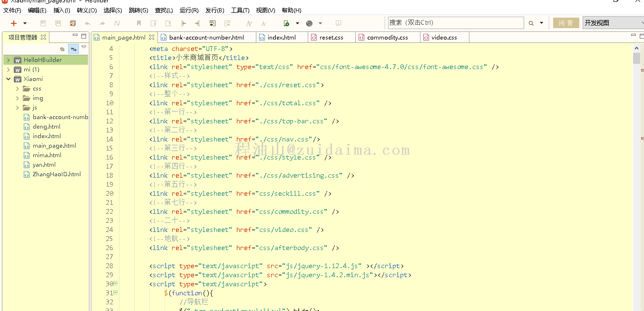
Task: Open the 帮助(H) menu
Action: point(292,10)
